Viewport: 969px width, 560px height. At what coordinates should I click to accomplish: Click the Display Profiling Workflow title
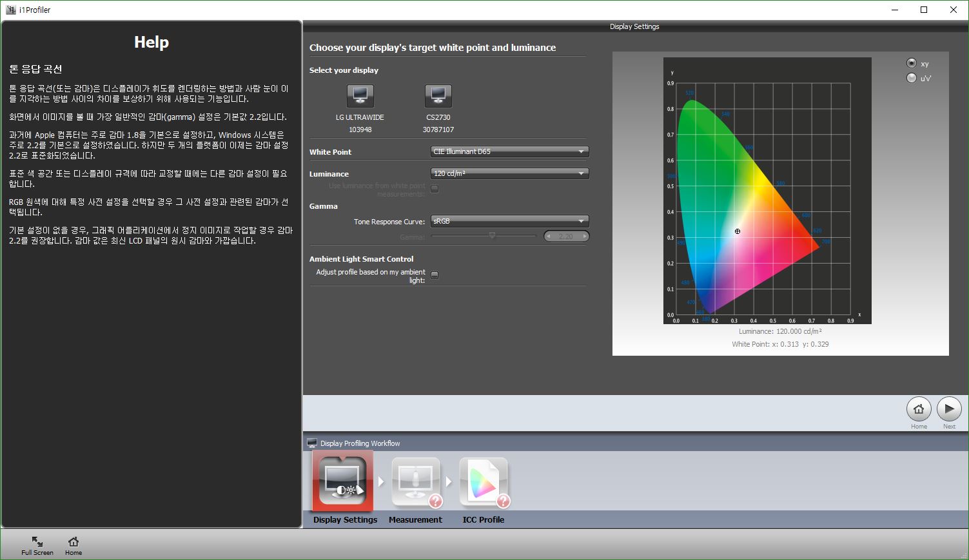(360, 443)
